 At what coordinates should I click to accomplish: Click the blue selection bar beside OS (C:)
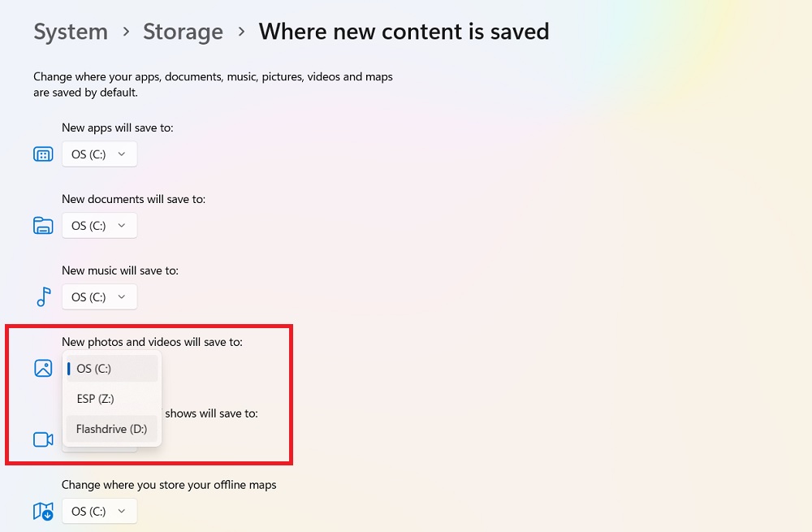click(69, 368)
